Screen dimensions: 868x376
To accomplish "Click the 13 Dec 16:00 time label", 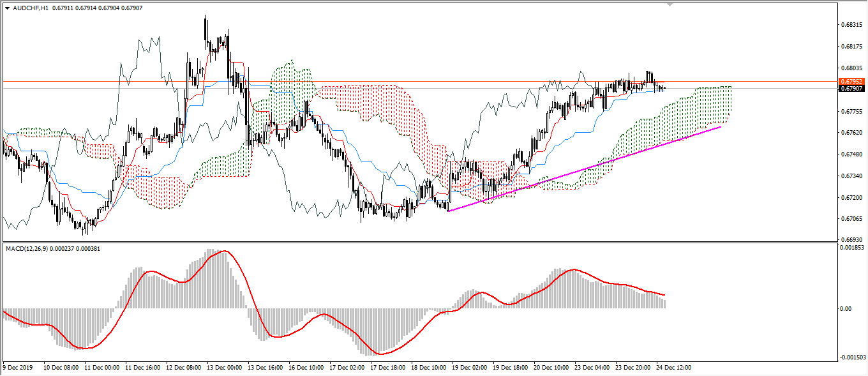I will [x=266, y=368].
